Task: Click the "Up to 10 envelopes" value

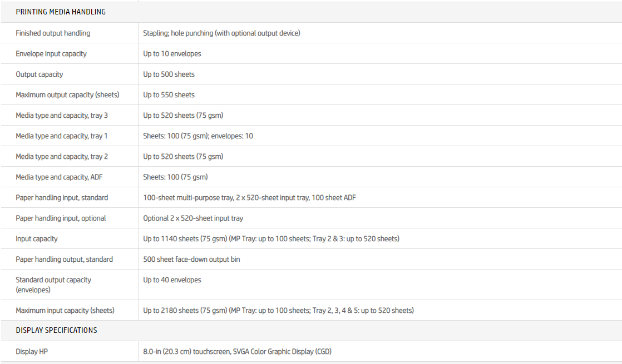Action: click(x=172, y=54)
